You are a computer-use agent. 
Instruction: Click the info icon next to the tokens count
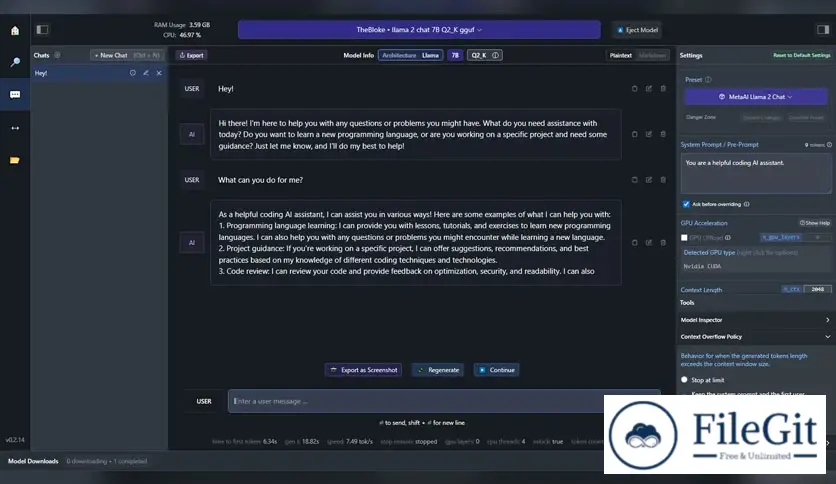829,144
